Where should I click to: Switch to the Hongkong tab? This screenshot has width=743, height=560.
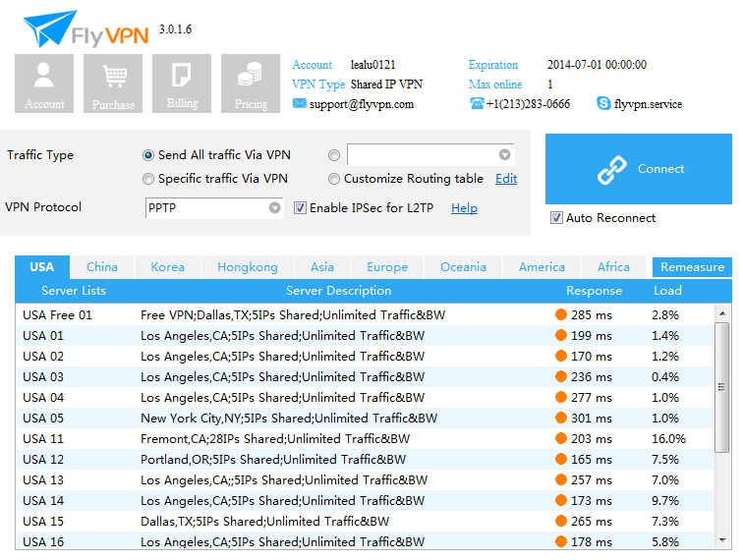point(248,267)
